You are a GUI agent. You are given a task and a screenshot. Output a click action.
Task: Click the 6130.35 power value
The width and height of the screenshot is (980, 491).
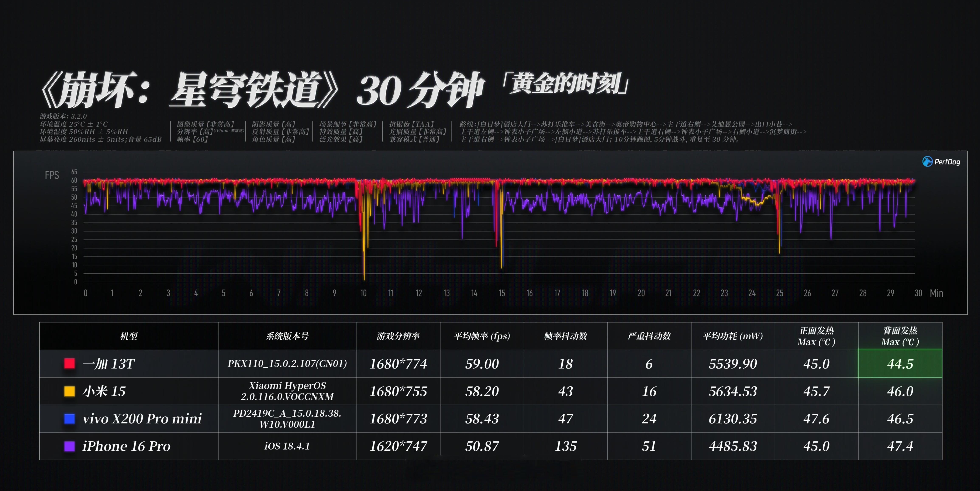[x=733, y=419]
